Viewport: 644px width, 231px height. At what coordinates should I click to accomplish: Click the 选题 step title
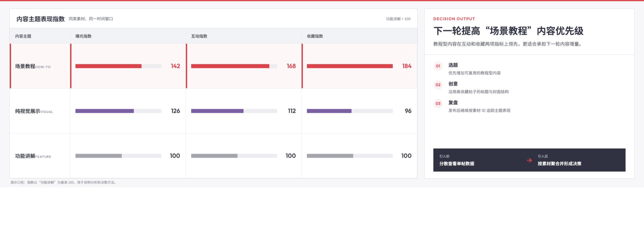click(x=453, y=65)
